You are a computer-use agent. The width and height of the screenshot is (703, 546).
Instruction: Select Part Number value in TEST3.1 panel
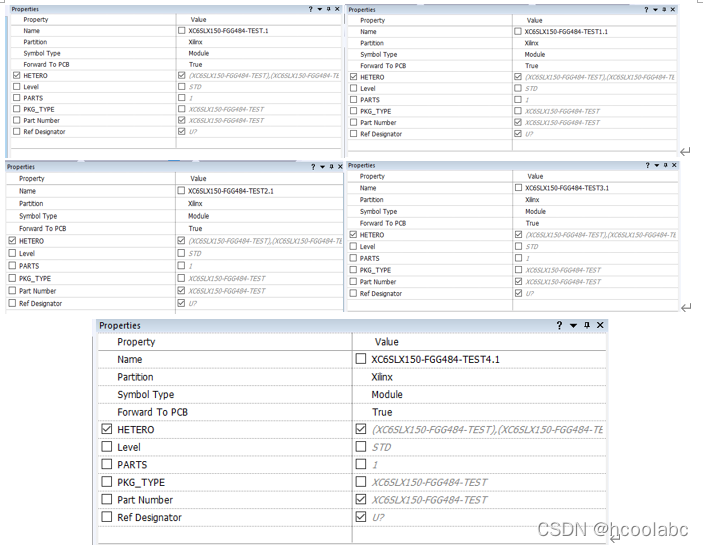point(563,282)
